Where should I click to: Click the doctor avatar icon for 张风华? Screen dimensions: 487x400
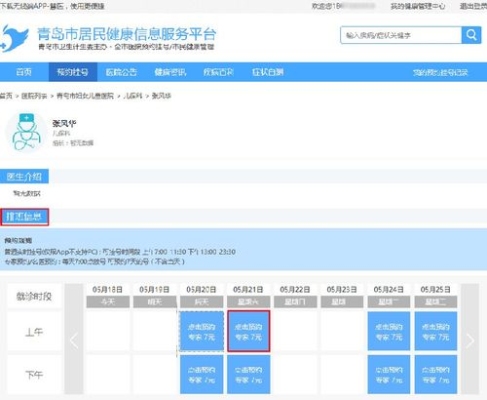[x=26, y=132]
